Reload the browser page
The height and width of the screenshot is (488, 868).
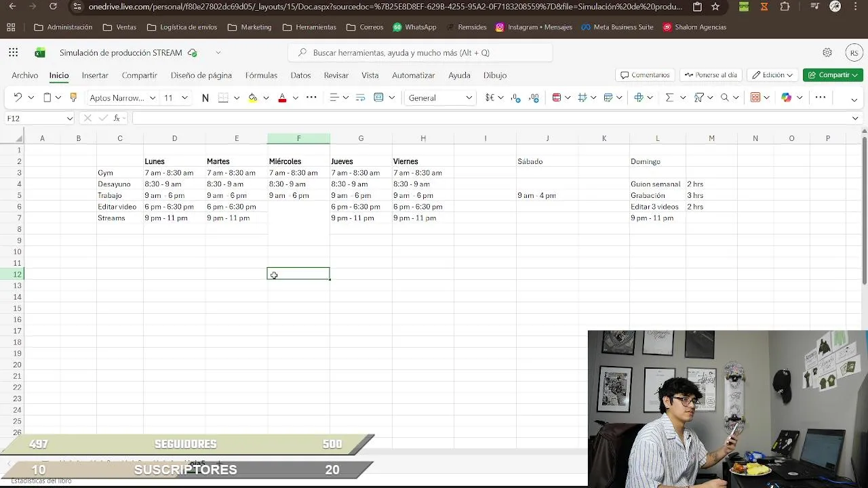[54, 7]
